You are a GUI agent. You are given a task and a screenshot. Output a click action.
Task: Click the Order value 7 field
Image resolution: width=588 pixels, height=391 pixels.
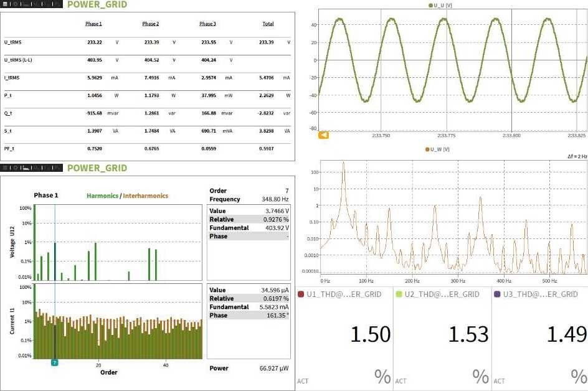287,191
